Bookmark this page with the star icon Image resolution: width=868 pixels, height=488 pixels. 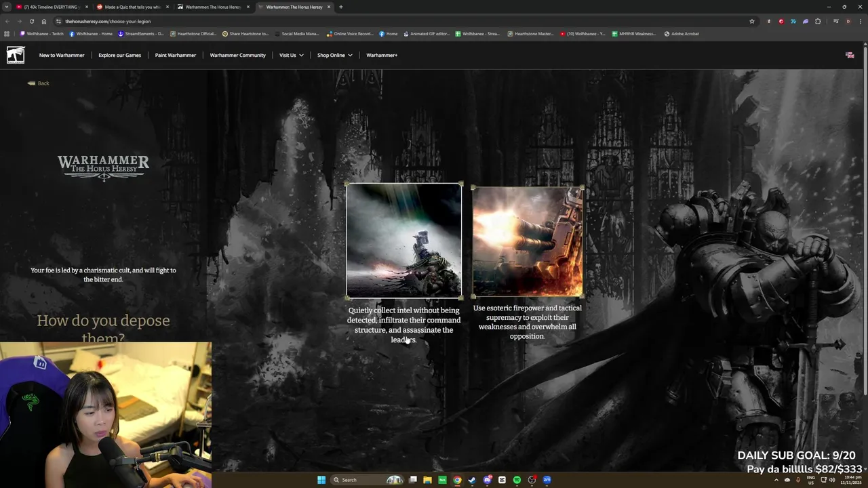tap(751, 21)
